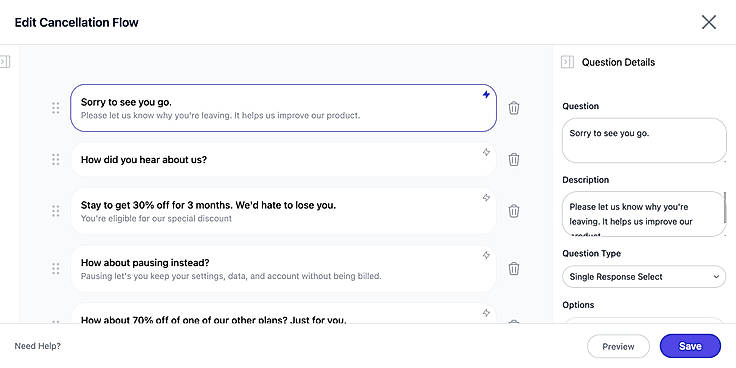Edit the Description text field
This screenshot has width=736, height=368.
pyautogui.click(x=644, y=214)
